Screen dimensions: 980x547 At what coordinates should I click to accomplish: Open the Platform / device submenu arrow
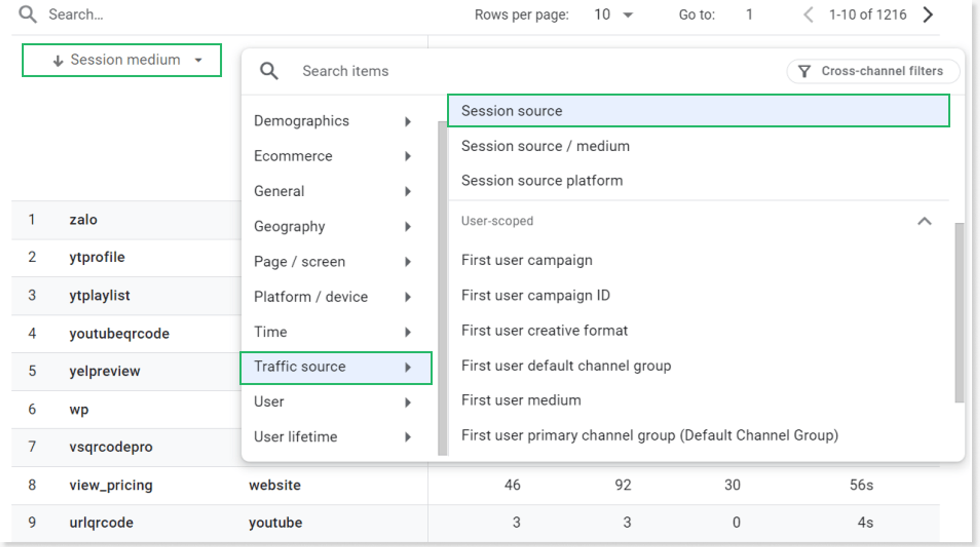point(408,297)
